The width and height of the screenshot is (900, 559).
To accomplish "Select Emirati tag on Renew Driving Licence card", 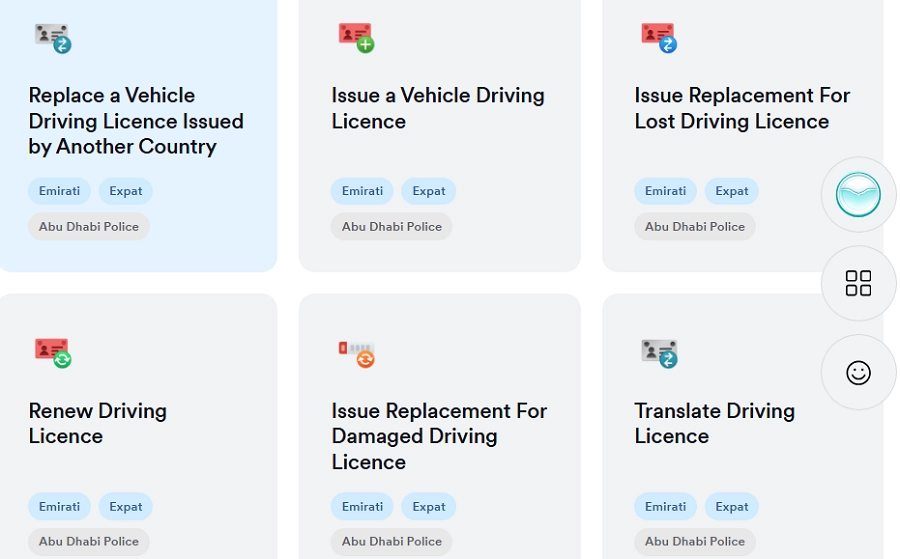I will [x=59, y=507].
